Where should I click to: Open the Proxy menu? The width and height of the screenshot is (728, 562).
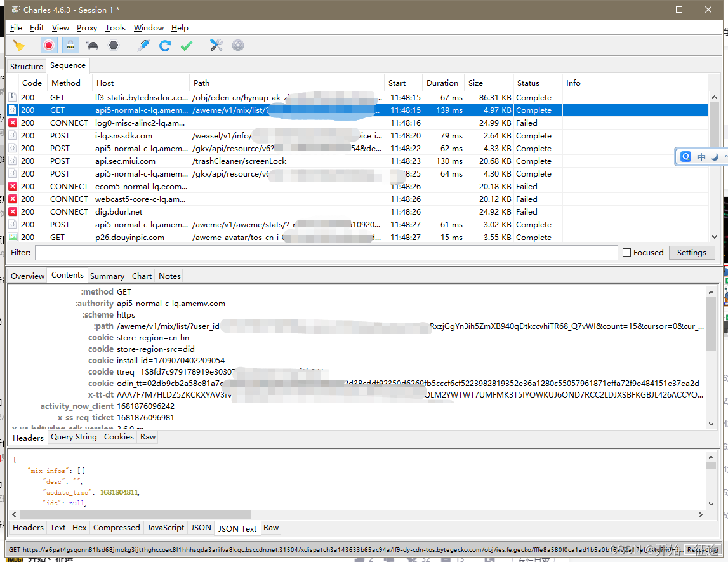click(87, 28)
